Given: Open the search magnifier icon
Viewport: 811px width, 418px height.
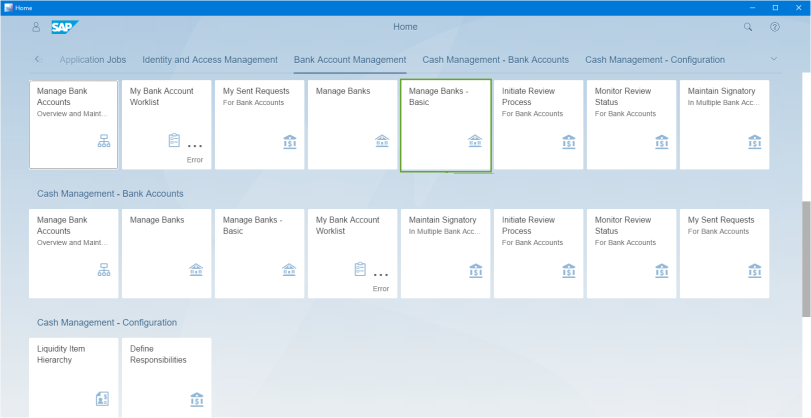Looking at the screenshot, I should point(748,27).
